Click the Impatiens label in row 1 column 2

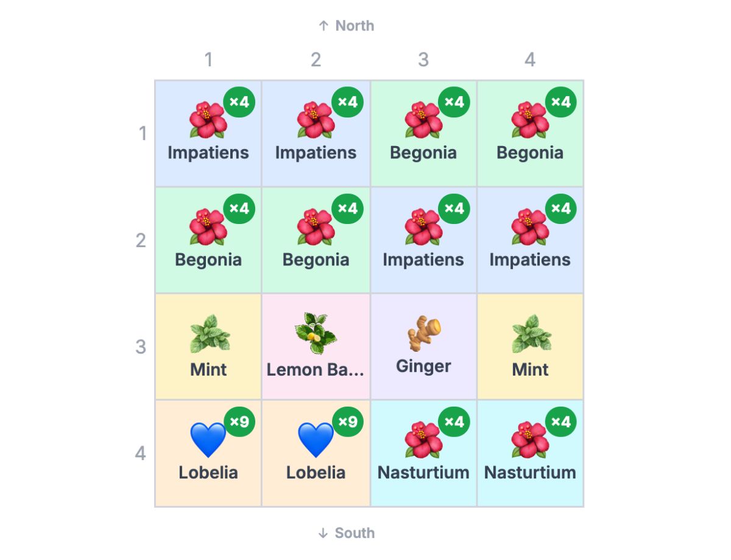tap(316, 152)
